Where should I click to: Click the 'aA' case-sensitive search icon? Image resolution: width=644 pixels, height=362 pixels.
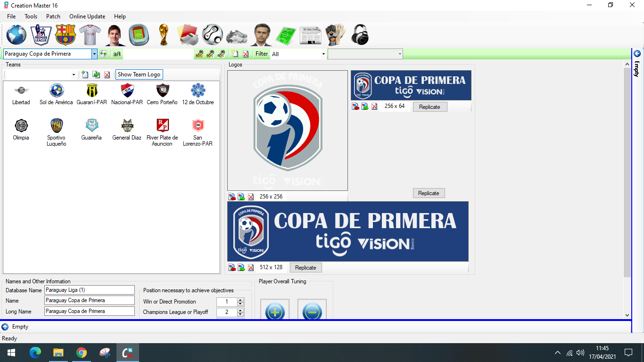pyautogui.click(x=117, y=54)
